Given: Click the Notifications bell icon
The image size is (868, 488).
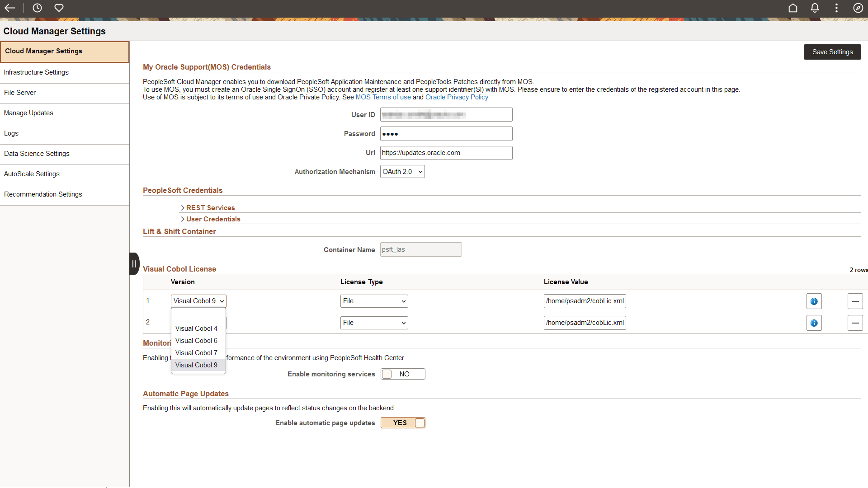Looking at the screenshot, I should [815, 8].
